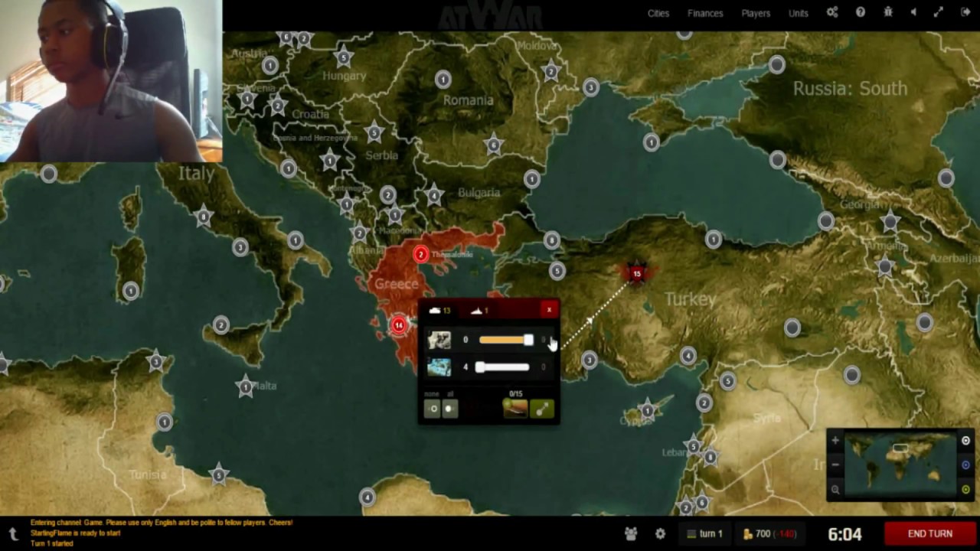Click the Malta city star marker
Screen dimensions: 980x551
(245, 387)
